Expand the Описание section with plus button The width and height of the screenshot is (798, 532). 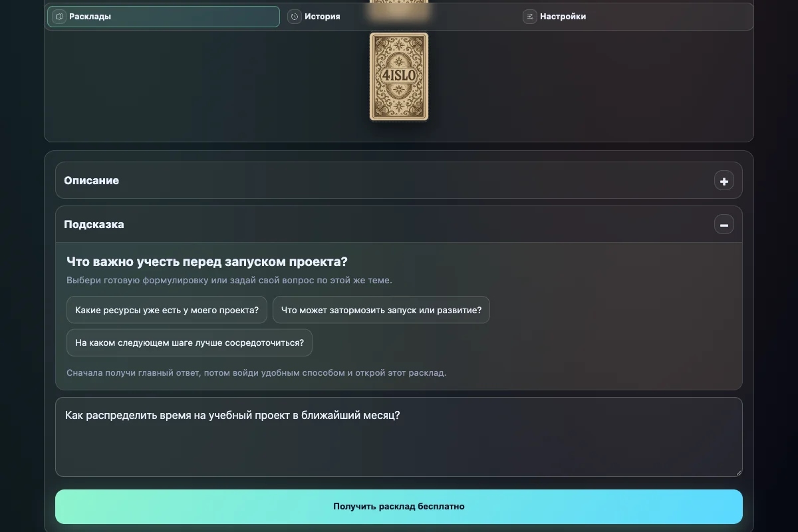pos(724,181)
